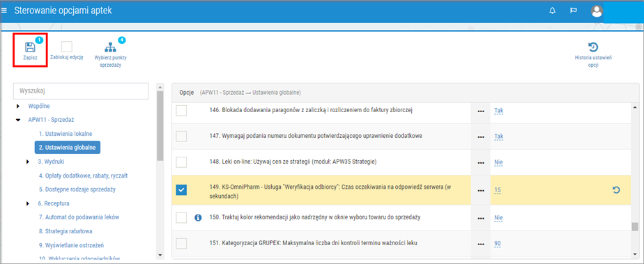The width and height of the screenshot is (644, 264).
Task: Check the box for option 147
Action: [181, 136]
